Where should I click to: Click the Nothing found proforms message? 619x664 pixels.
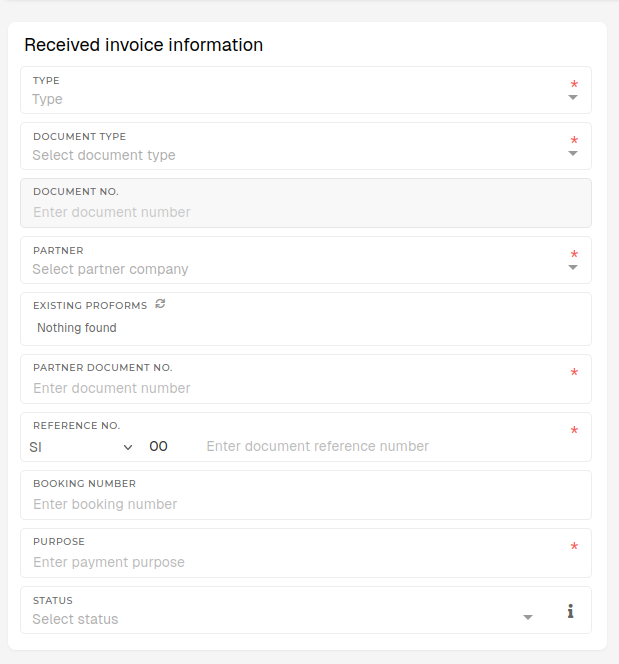pyautogui.click(x=77, y=328)
